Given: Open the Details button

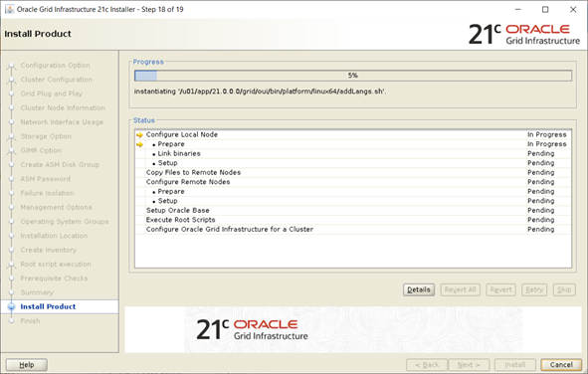Looking at the screenshot, I should (x=419, y=289).
